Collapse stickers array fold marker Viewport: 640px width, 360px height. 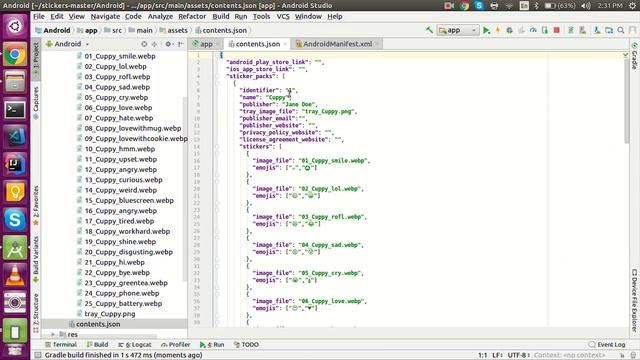(217, 147)
